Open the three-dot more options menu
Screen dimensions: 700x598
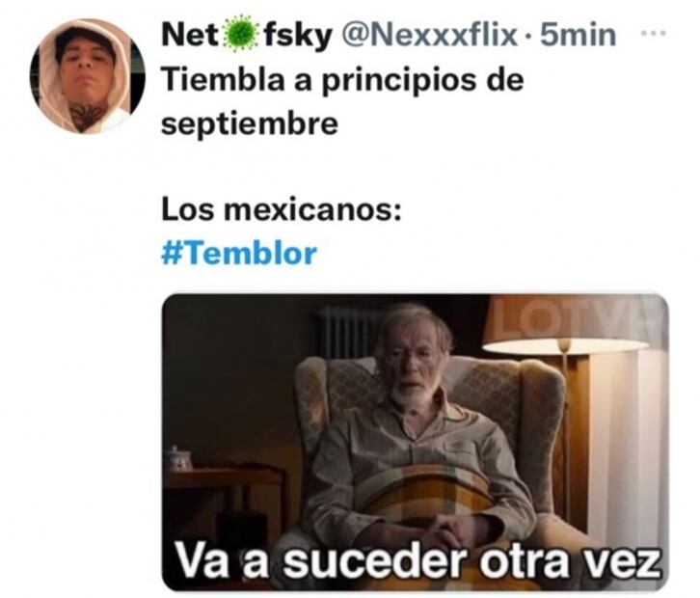pos(654,33)
